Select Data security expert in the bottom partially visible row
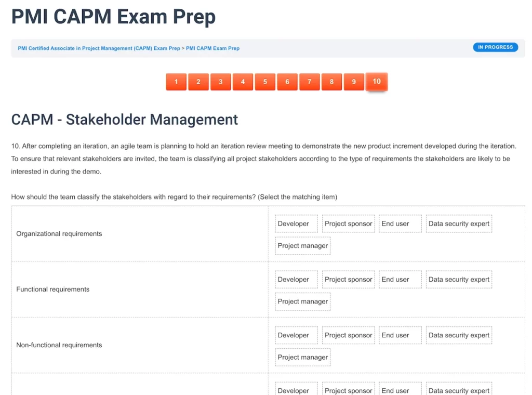The image size is (532, 395). 459,391
